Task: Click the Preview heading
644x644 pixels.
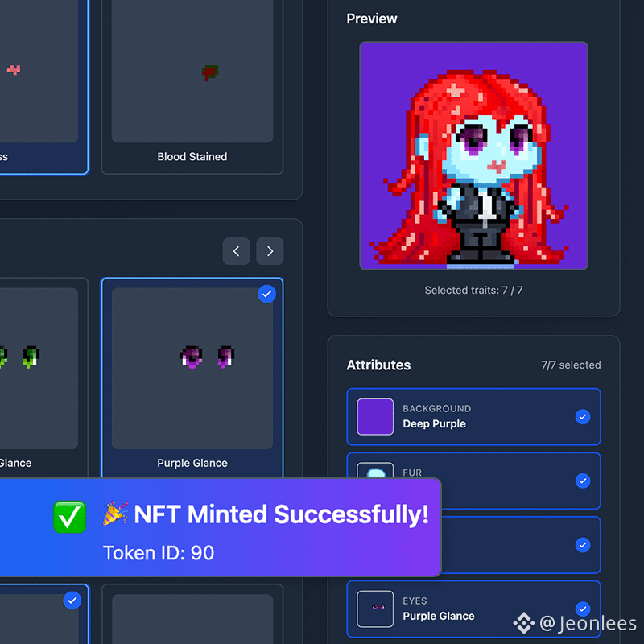Action: coord(372,19)
